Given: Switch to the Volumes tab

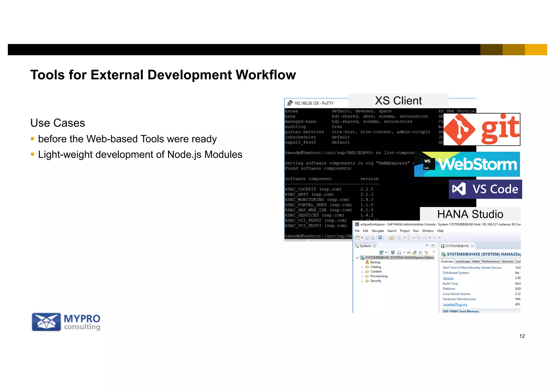Looking at the screenshot, I should coord(507,261).
